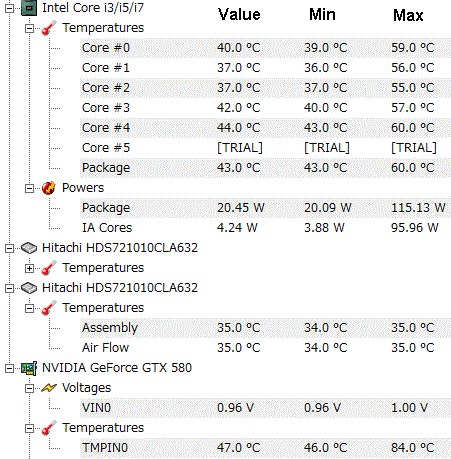Click the NVIDIA GeForce graphics card icon
Viewport: 451px width, 459px height.
(29, 368)
